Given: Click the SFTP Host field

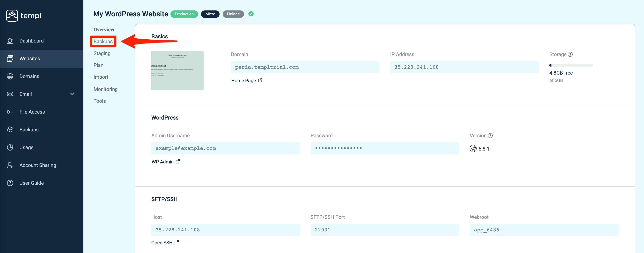Looking at the screenshot, I should coord(225,230).
